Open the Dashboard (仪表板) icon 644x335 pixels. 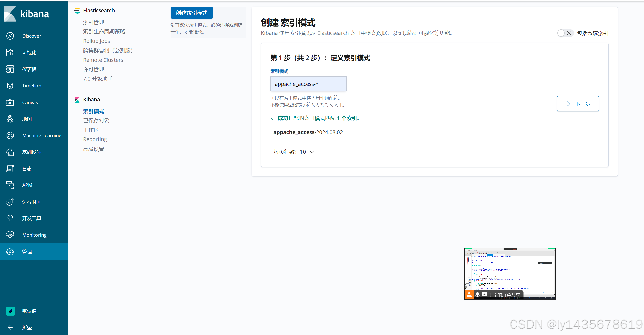coord(10,69)
